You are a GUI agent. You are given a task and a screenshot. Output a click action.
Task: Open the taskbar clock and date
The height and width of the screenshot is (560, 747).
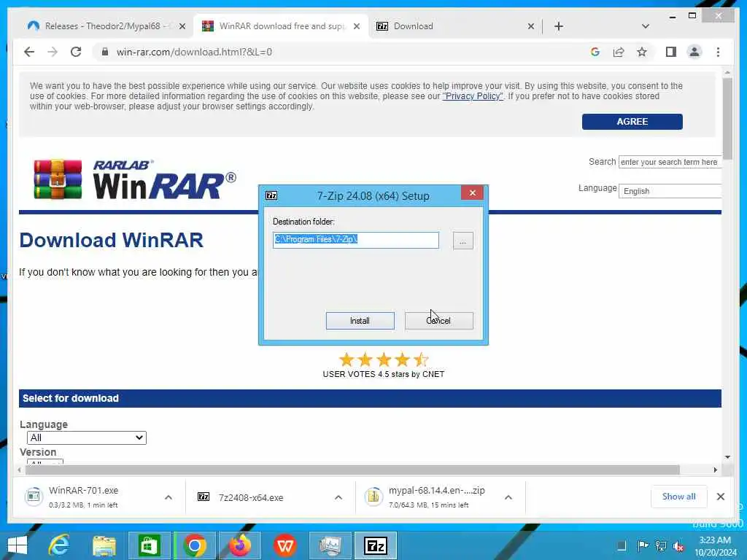point(715,545)
